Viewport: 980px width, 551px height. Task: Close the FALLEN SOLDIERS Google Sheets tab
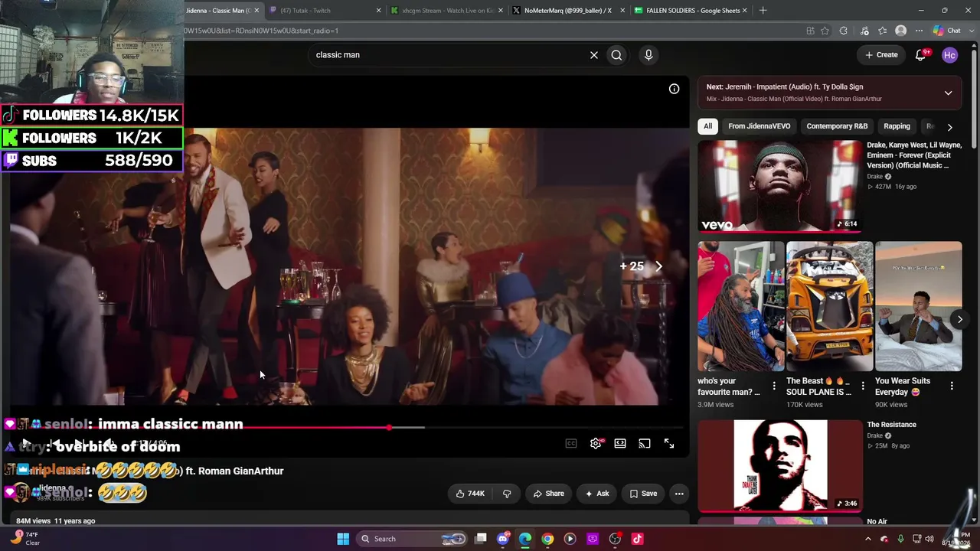point(745,11)
